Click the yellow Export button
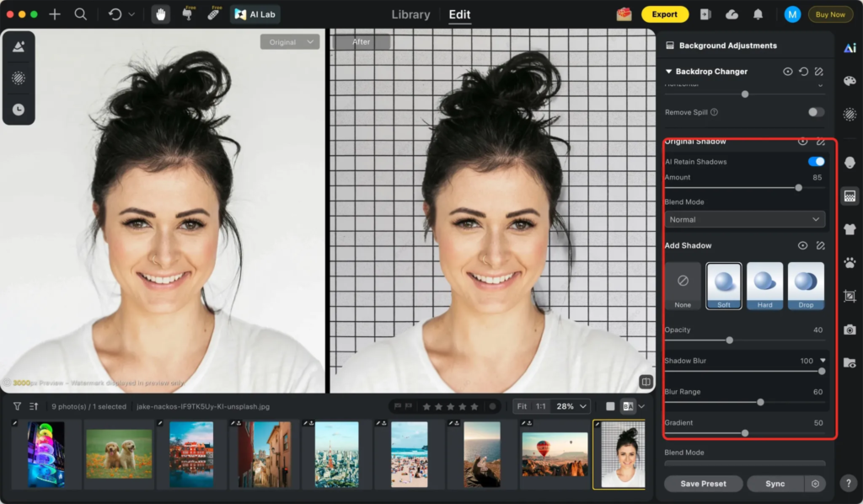 pyautogui.click(x=664, y=14)
